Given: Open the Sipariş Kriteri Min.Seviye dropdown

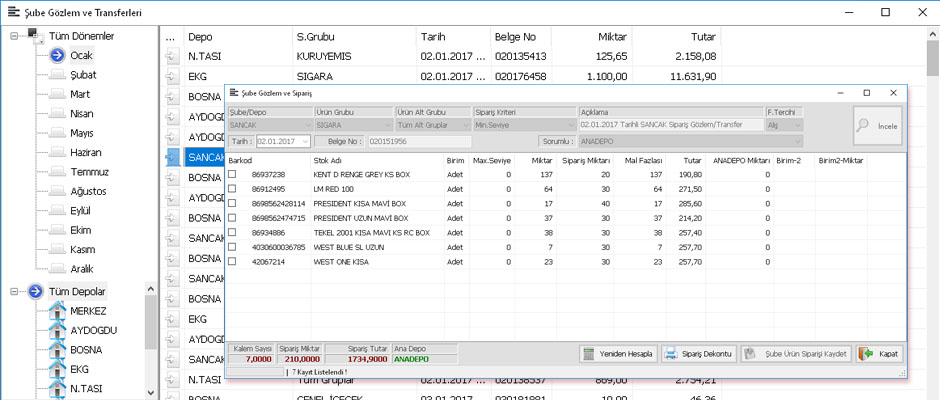Looking at the screenshot, I should (571, 125).
